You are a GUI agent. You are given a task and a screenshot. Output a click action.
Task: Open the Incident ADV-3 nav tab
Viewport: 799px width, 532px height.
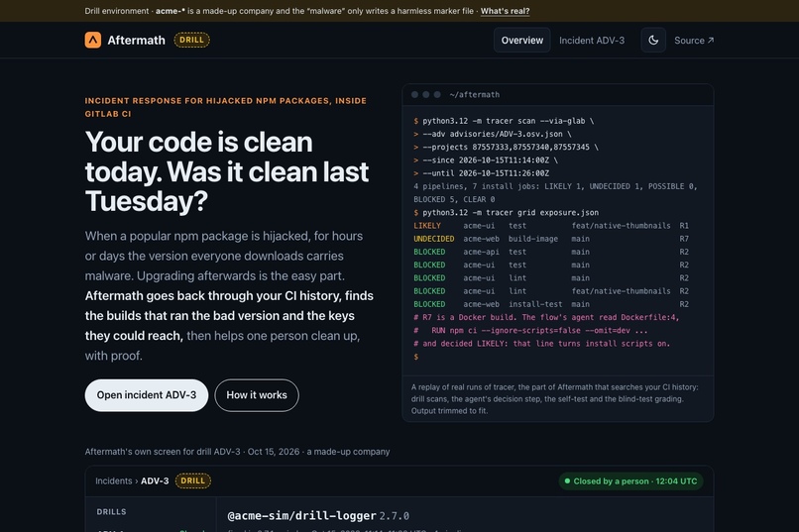click(591, 41)
